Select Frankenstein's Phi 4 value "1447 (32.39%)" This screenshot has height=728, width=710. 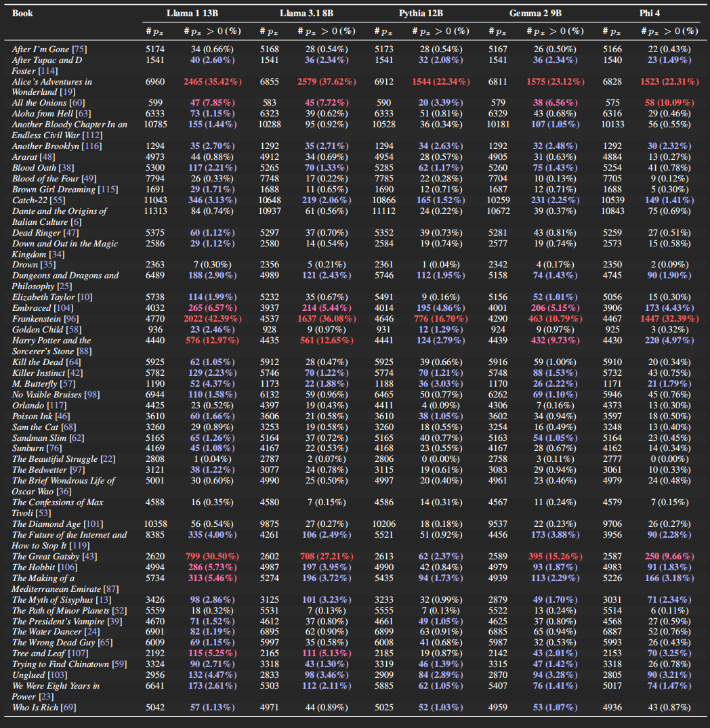tap(669, 319)
